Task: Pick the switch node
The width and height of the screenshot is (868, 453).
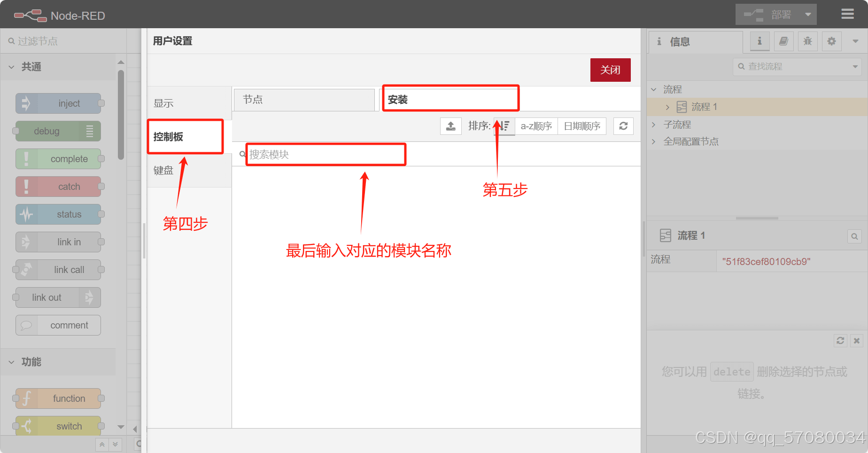Action: tap(58, 426)
